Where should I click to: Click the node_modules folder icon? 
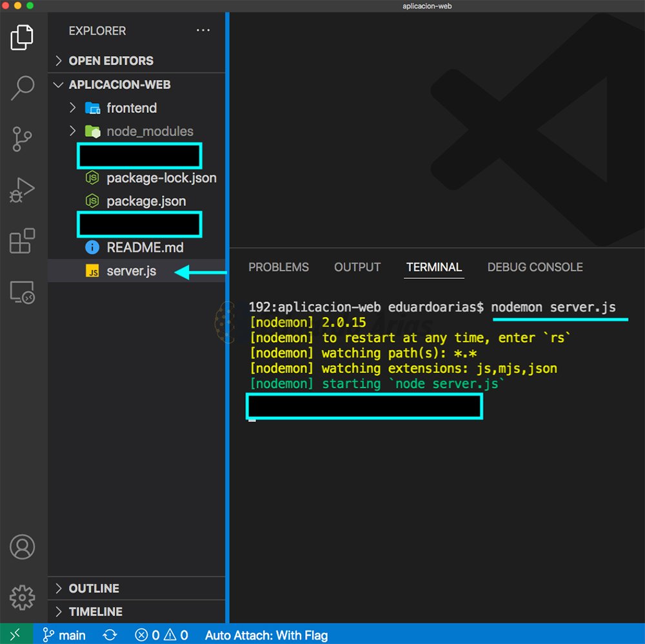(x=92, y=131)
